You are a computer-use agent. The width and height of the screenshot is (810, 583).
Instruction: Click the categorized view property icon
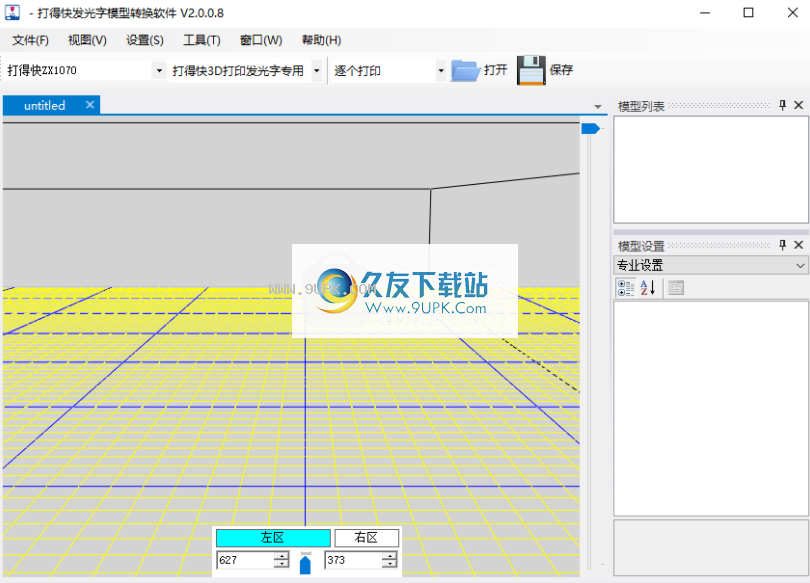pos(626,288)
